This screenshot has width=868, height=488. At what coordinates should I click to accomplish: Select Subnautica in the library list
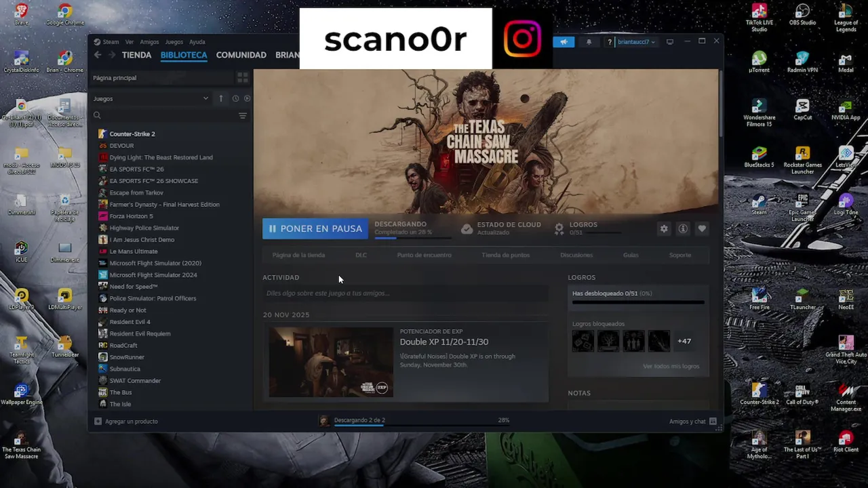coord(125,369)
